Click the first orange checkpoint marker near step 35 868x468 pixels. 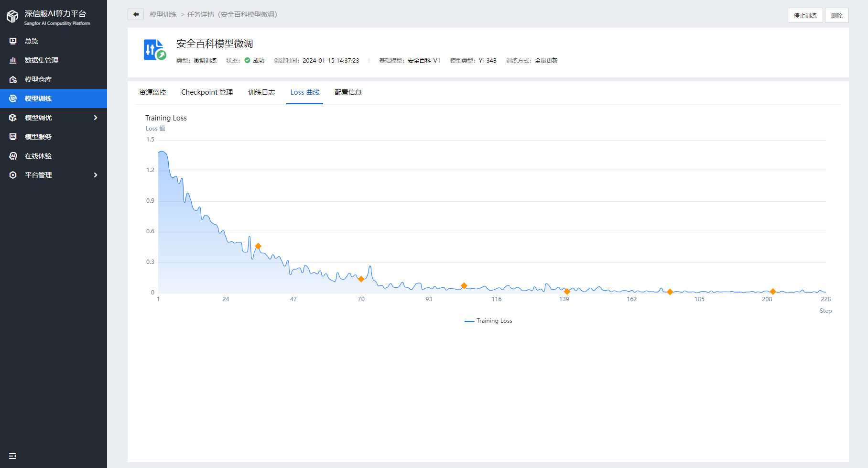click(x=258, y=246)
